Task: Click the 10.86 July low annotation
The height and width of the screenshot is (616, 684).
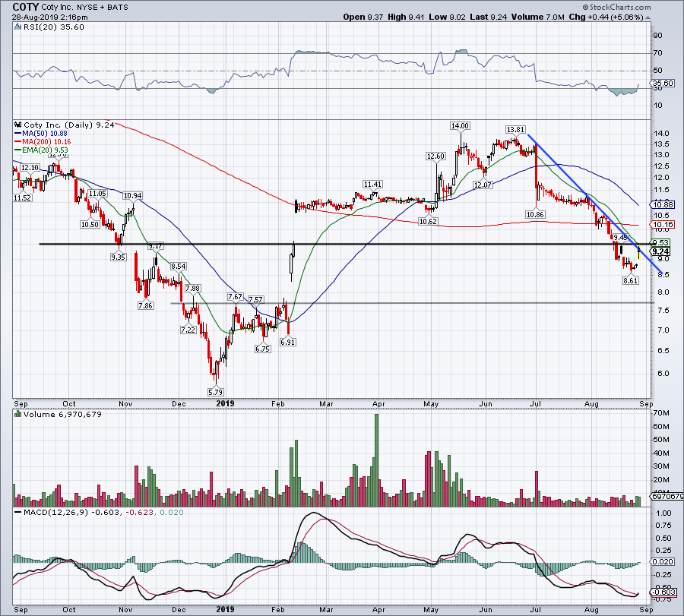Action: click(x=535, y=214)
